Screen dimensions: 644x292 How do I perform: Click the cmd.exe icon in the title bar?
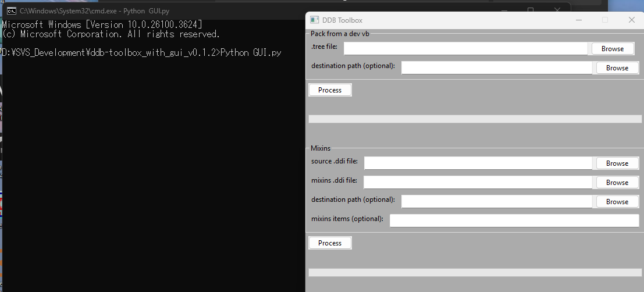11,11
